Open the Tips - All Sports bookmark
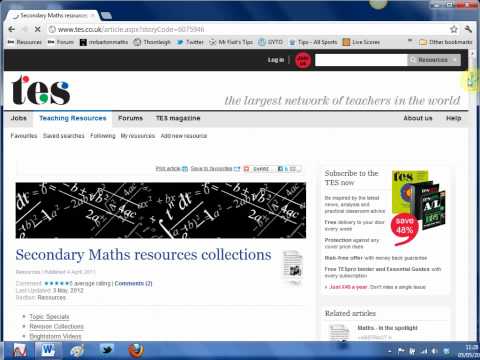The image size is (480, 360). pyautogui.click(x=313, y=42)
